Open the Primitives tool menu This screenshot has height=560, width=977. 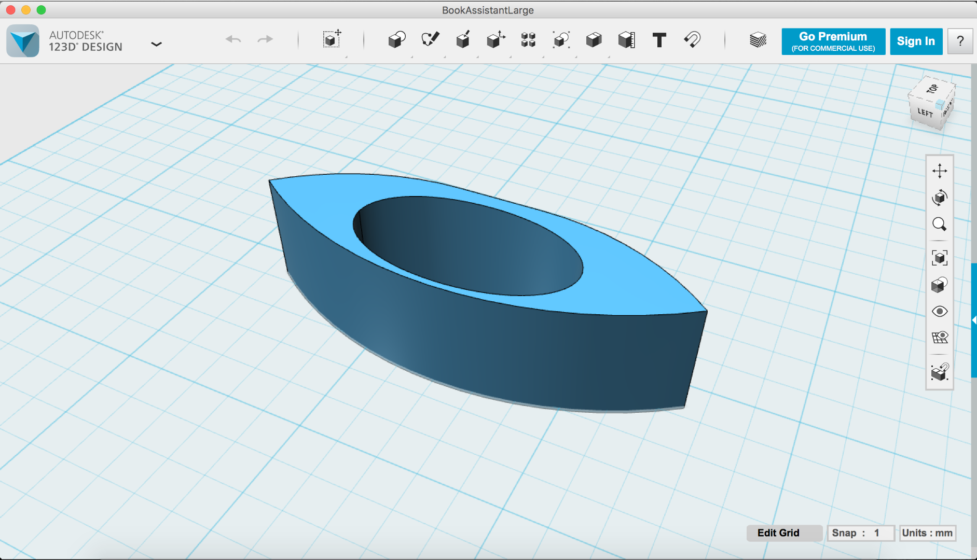pos(397,39)
